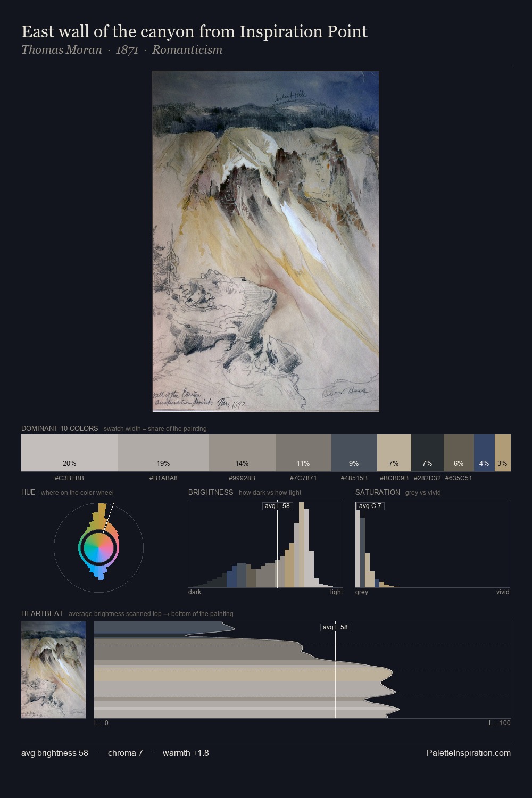Choose the 3% gold swatch

click(x=503, y=453)
